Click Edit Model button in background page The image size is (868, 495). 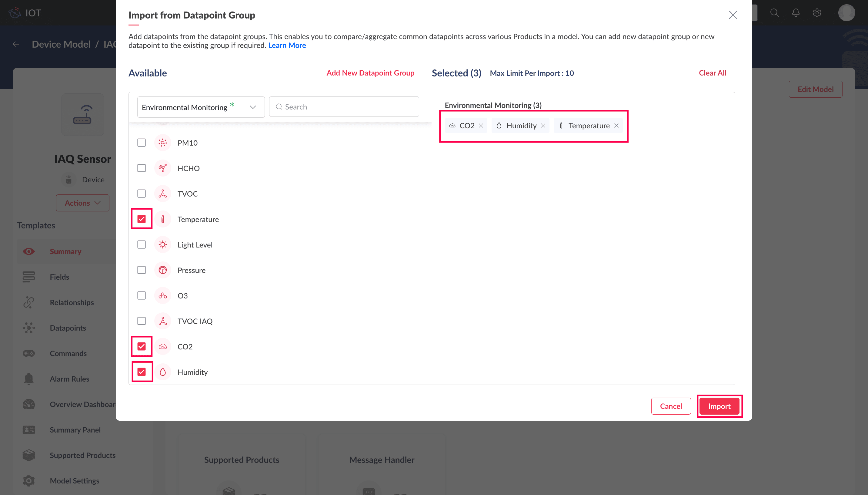point(815,89)
